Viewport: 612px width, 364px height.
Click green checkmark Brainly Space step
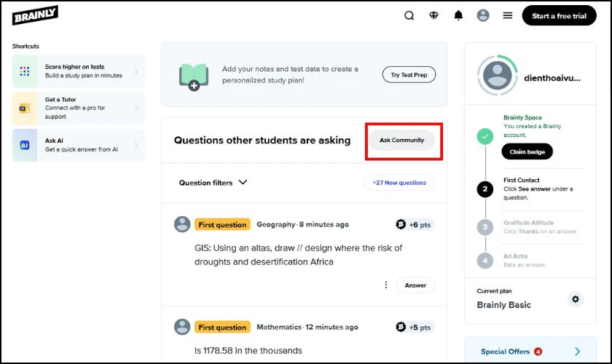point(485,136)
